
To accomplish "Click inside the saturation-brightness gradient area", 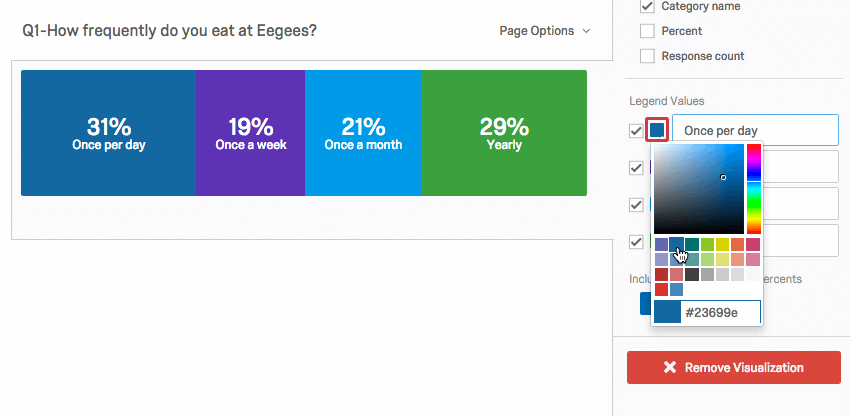I will tap(699, 189).
